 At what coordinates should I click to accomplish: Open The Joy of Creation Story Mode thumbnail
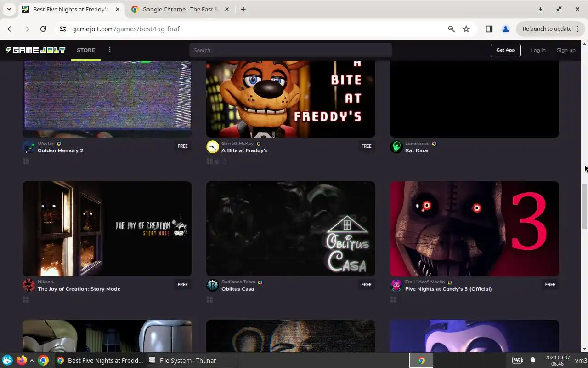tap(107, 229)
